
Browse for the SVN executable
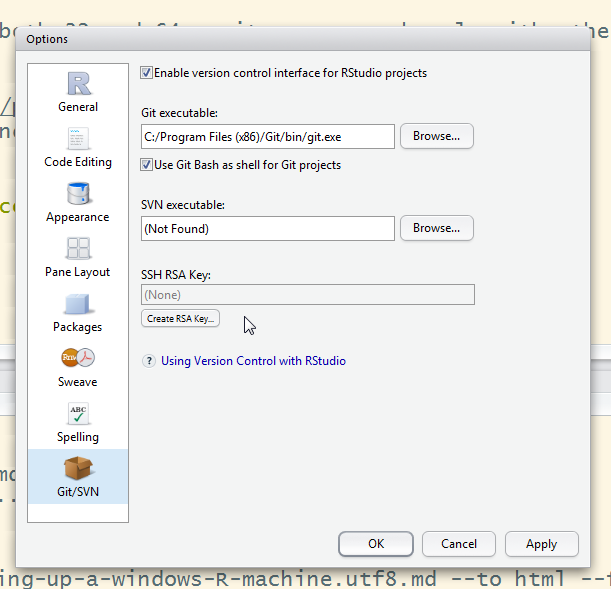(x=437, y=228)
